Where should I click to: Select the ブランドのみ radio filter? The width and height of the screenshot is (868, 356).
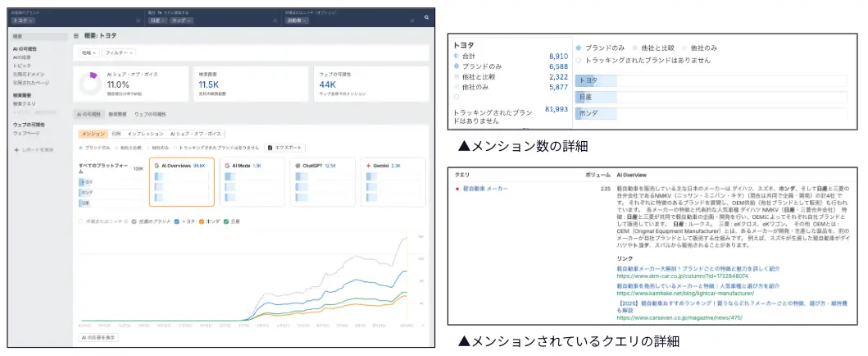[x=81, y=148]
